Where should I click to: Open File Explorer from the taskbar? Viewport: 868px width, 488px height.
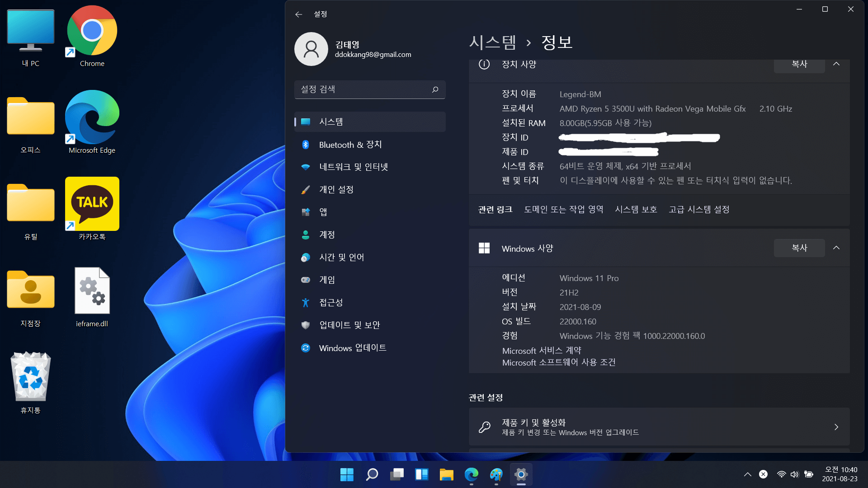tap(446, 474)
